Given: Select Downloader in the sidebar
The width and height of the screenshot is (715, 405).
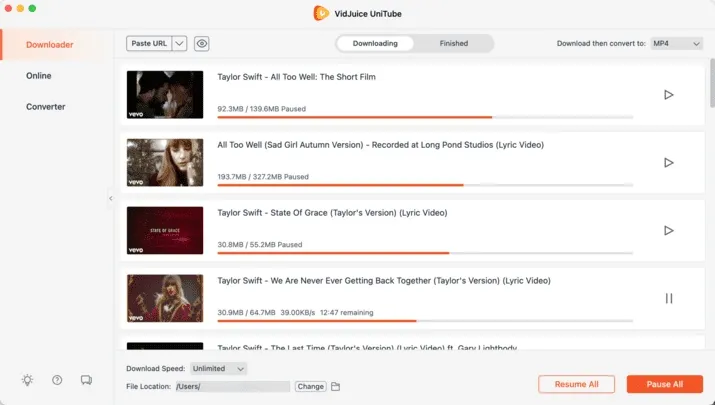Looking at the screenshot, I should point(50,45).
